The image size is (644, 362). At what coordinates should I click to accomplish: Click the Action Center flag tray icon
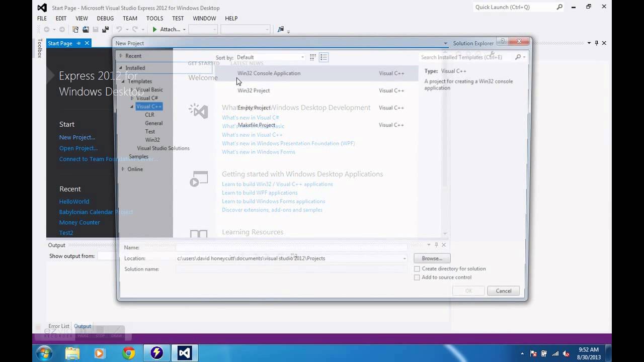pyautogui.click(x=533, y=353)
